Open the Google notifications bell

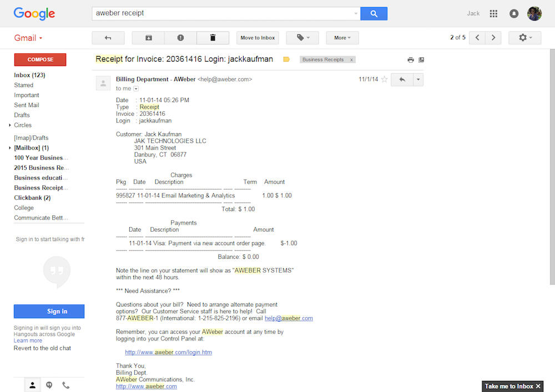514,13
